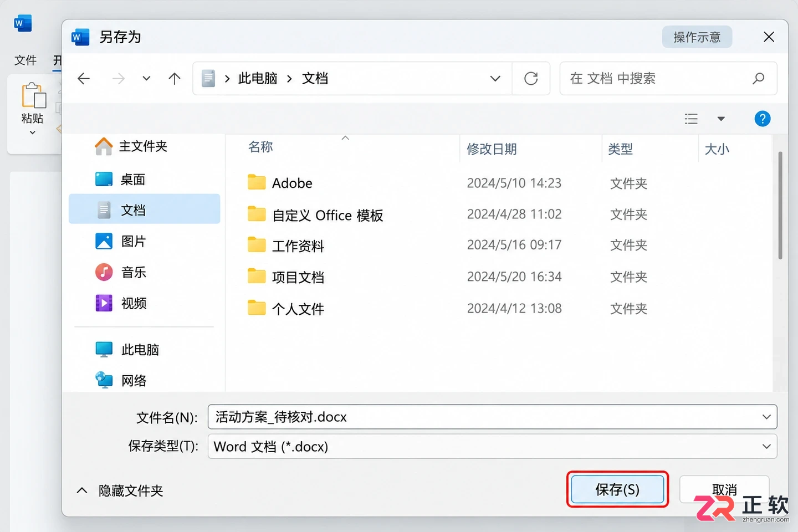
Task: Select 音乐 in the navigation pane
Action: [x=144, y=272]
